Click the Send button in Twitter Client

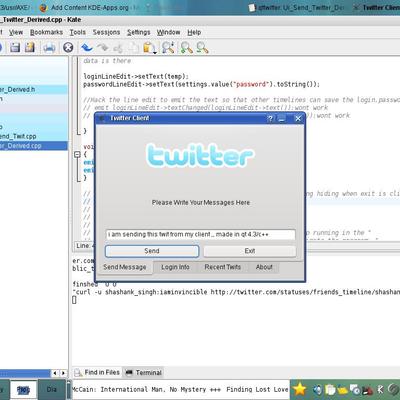coord(152,251)
